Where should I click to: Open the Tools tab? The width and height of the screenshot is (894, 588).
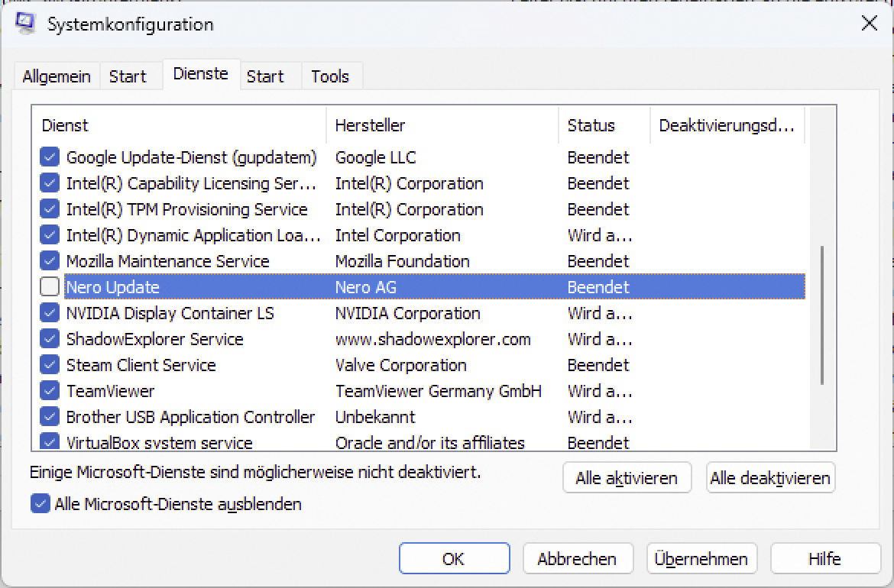[331, 76]
